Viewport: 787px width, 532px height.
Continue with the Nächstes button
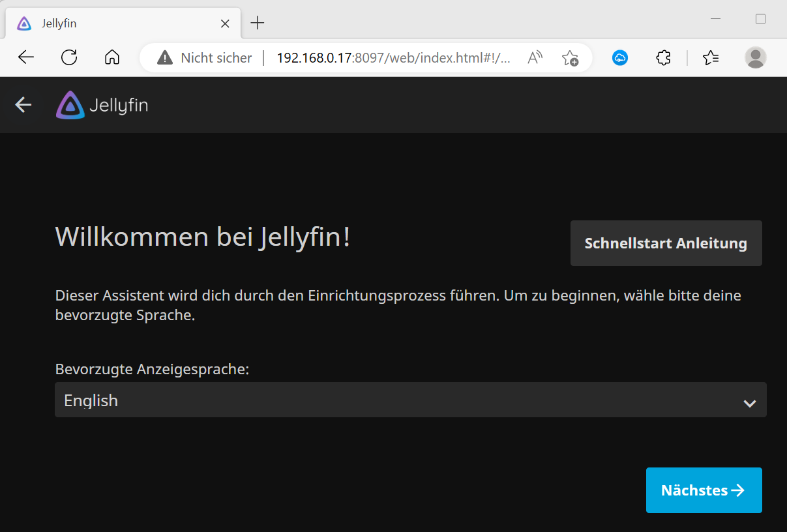(704, 490)
